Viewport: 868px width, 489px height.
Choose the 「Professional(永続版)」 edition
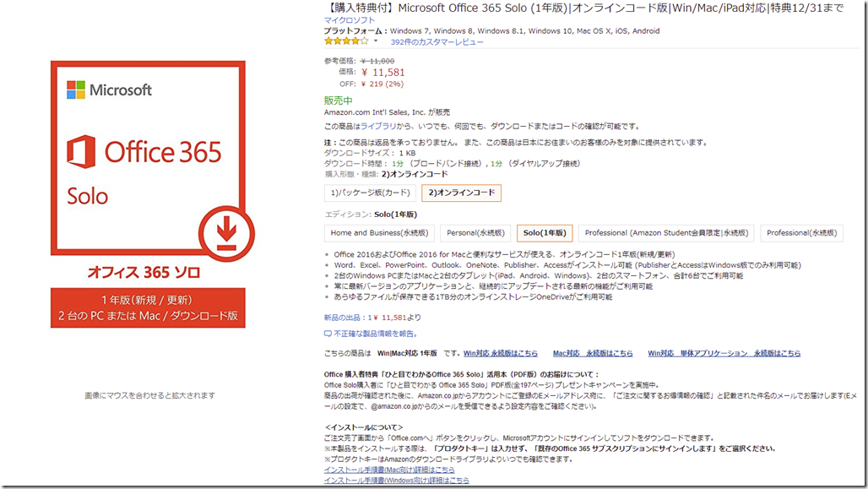804,232
